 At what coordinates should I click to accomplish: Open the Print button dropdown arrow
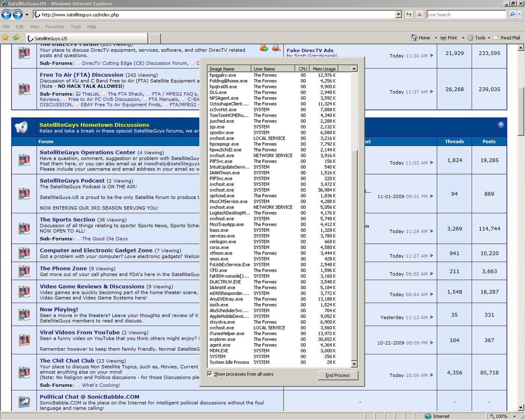[x=463, y=38]
